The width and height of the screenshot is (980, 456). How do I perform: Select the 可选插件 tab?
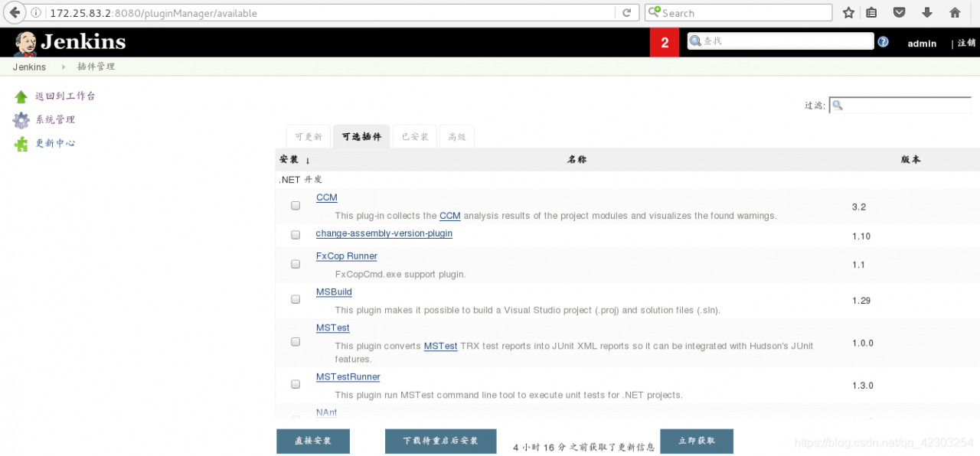pos(361,137)
